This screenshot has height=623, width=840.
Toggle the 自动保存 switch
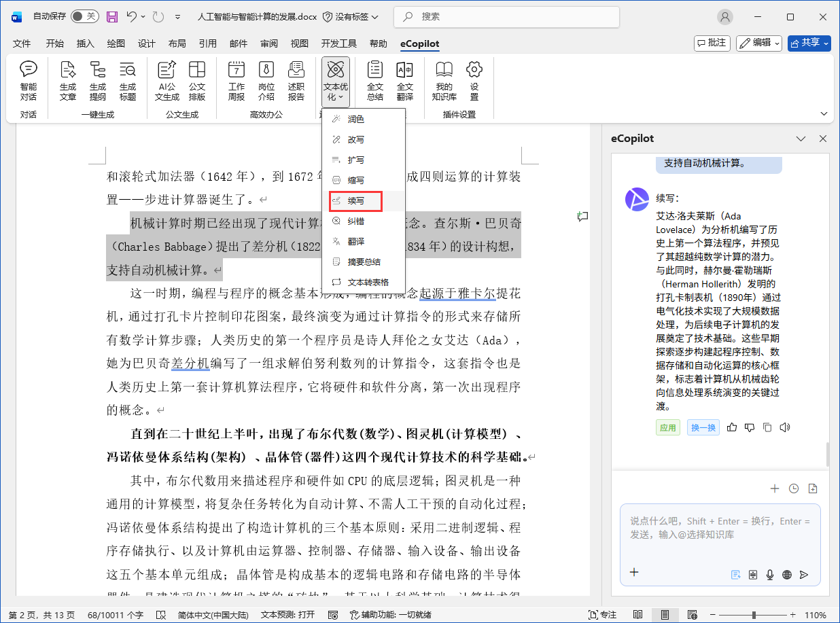pos(84,16)
